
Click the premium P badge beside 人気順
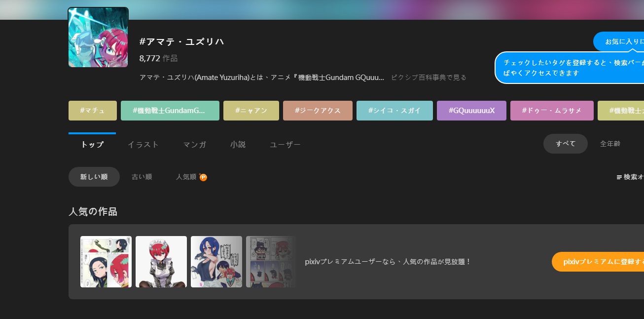coord(203,177)
